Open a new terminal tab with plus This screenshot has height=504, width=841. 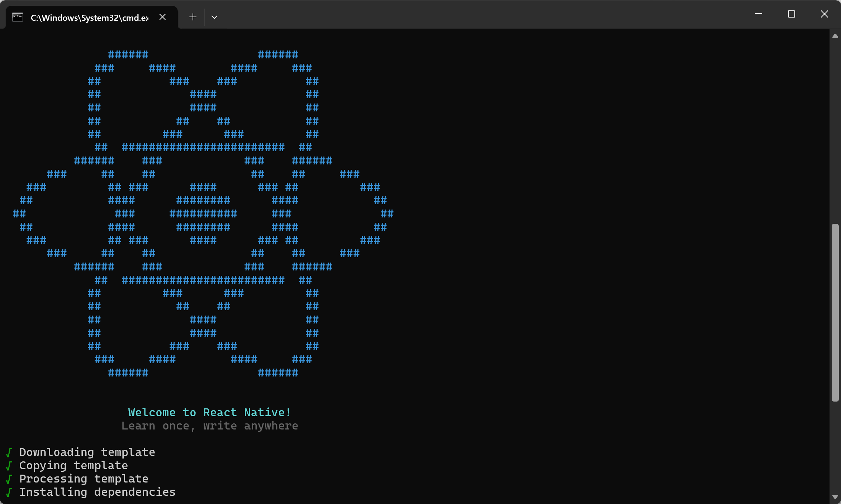193,17
